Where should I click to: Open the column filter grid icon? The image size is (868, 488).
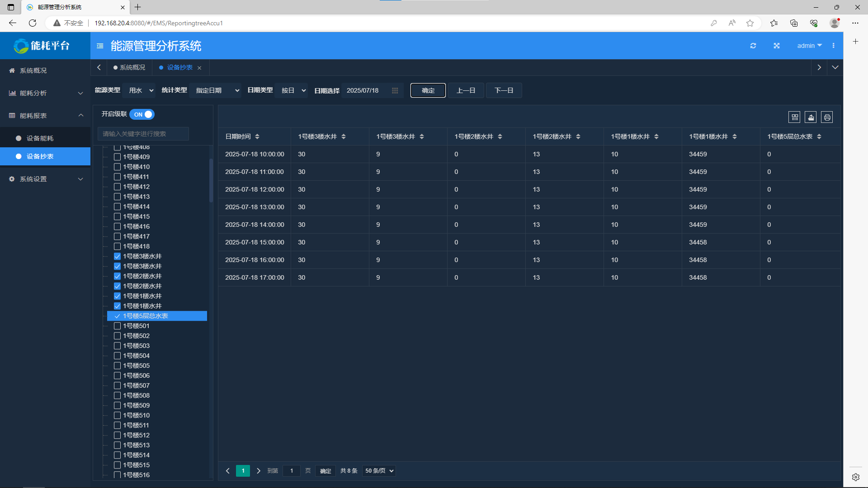[x=794, y=117]
